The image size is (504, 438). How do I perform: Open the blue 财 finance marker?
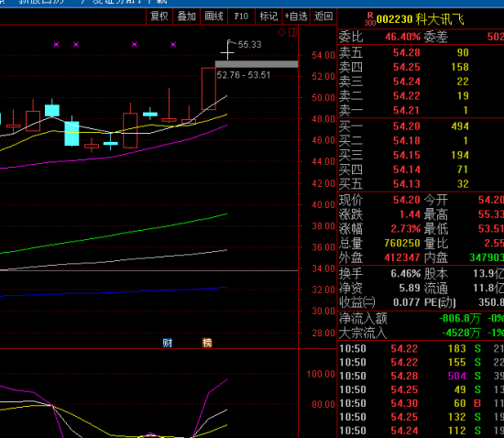coord(167,343)
